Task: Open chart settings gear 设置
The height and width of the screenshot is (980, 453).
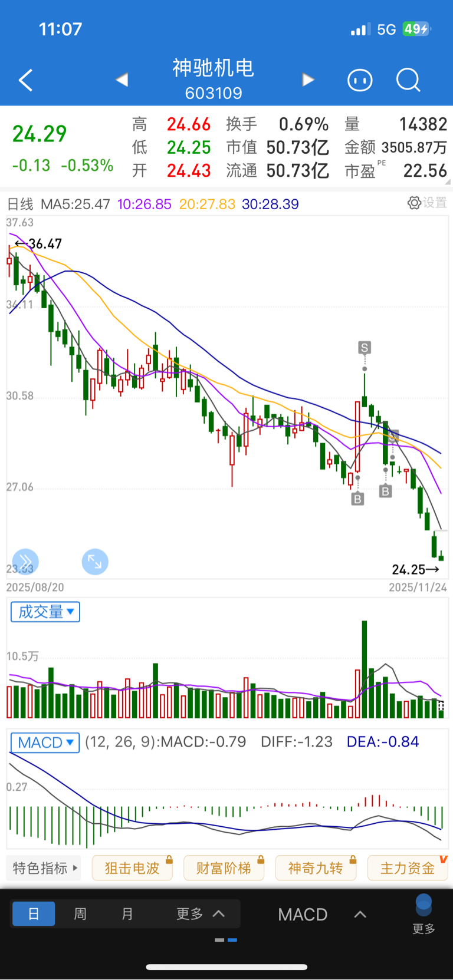Action: [427, 203]
